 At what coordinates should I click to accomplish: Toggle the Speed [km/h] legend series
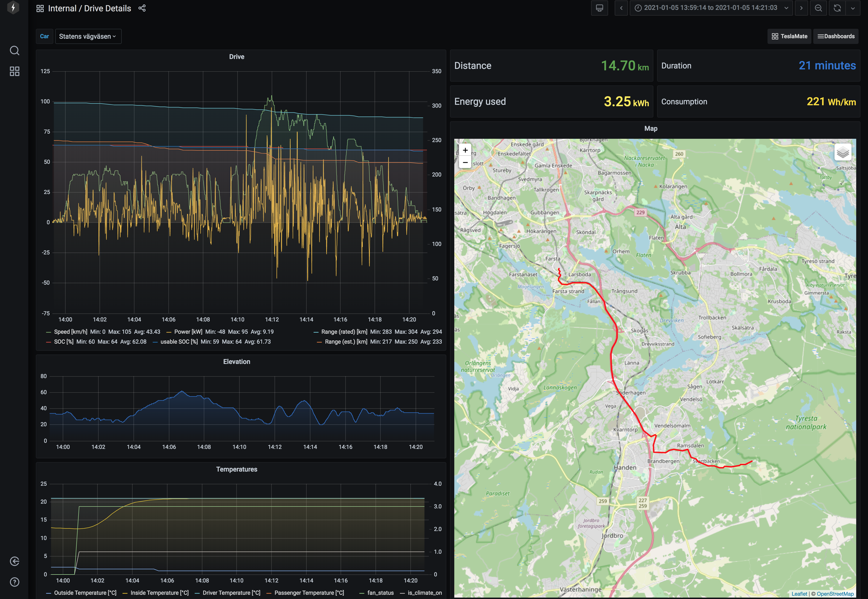[71, 332]
